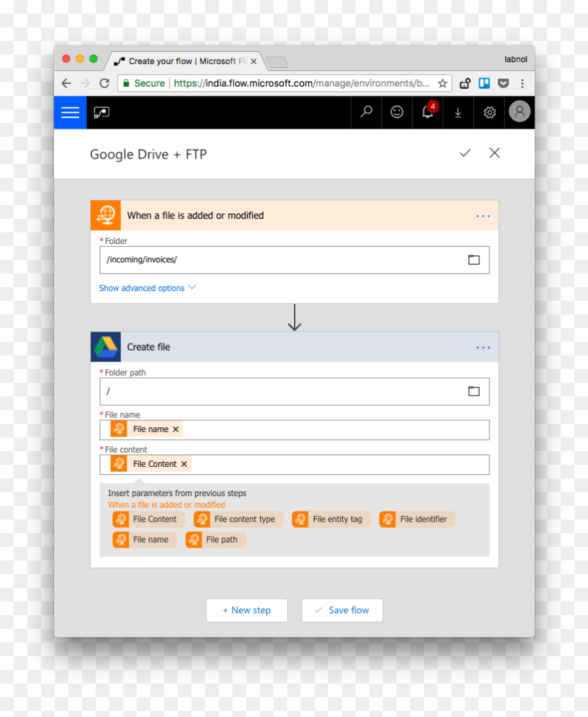The width and height of the screenshot is (588, 717).
Task: Close the Create your flow browser tab
Action: [254, 62]
